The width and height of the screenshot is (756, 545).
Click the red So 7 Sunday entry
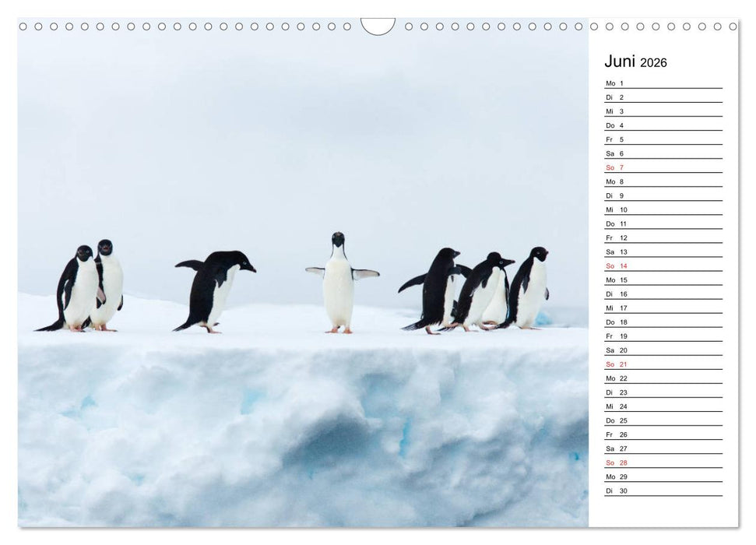663,167
